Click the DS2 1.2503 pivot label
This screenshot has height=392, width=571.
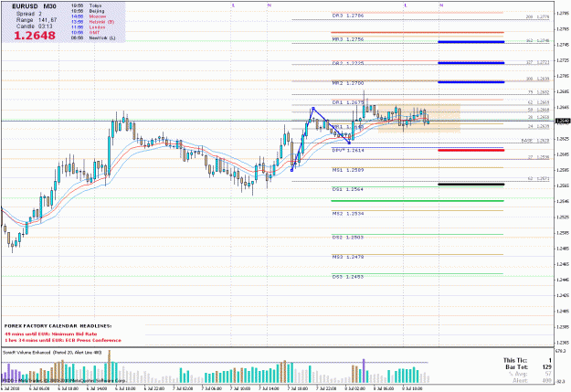point(348,238)
